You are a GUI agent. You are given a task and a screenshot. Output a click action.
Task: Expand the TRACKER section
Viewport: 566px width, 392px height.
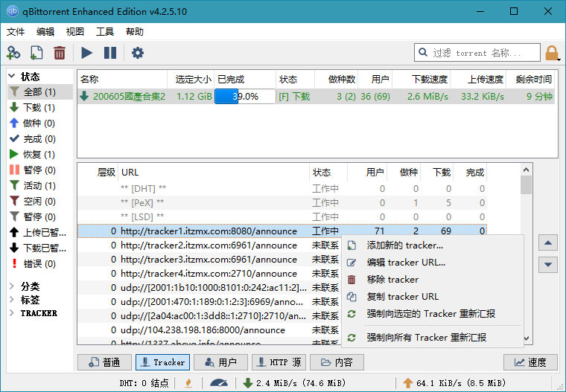(x=12, y=312)
